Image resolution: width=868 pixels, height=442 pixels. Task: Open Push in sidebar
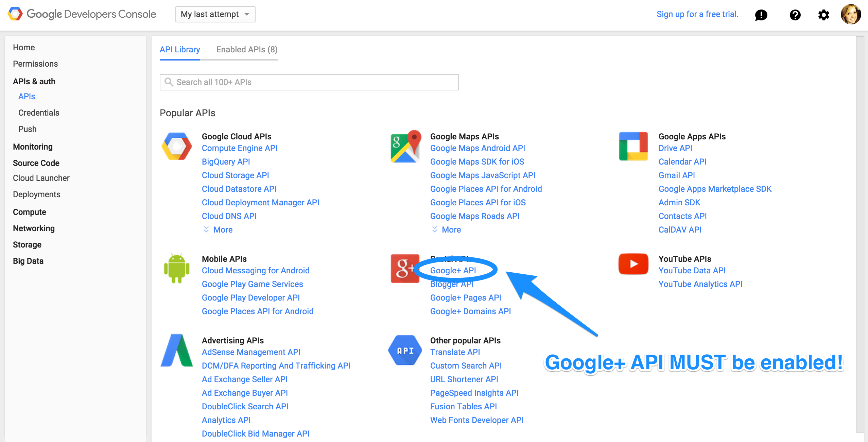28,129
